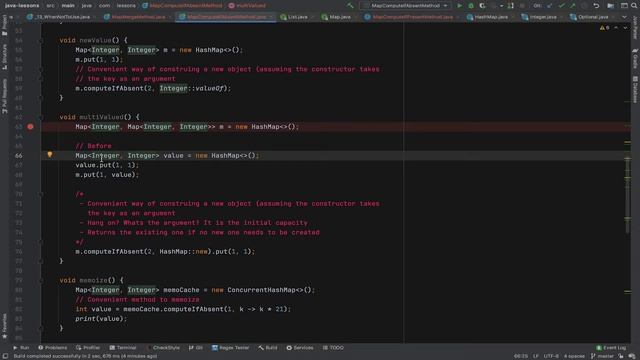Screen dimensions: 640x360
Task: Collapse the multiValued method fold marker
Action: (41, 117)
